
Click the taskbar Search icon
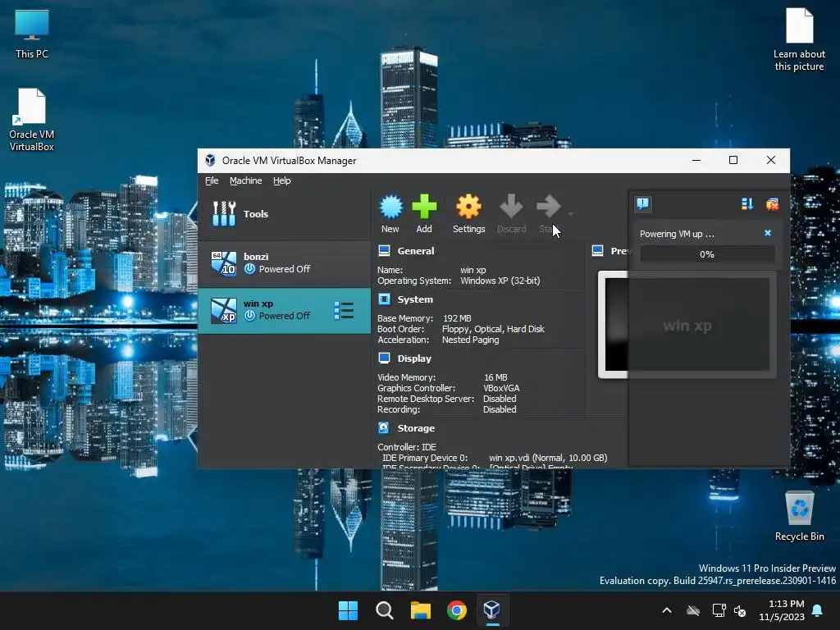tap(384, 610)
